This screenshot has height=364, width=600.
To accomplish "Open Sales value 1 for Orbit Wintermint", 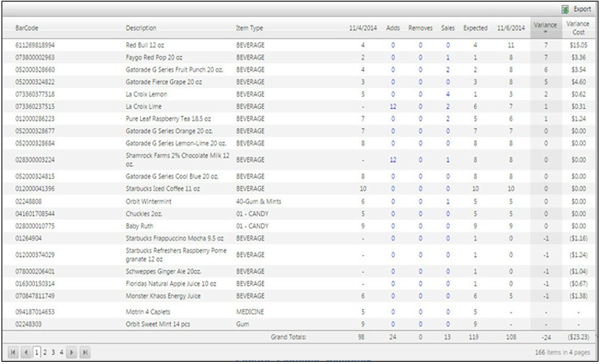I will click(448, 201).
